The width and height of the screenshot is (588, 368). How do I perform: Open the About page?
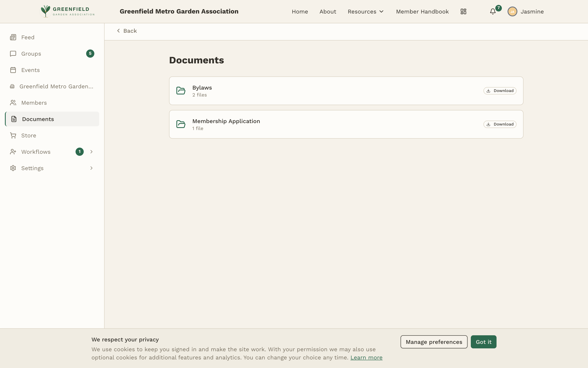(x=328, y=11)
